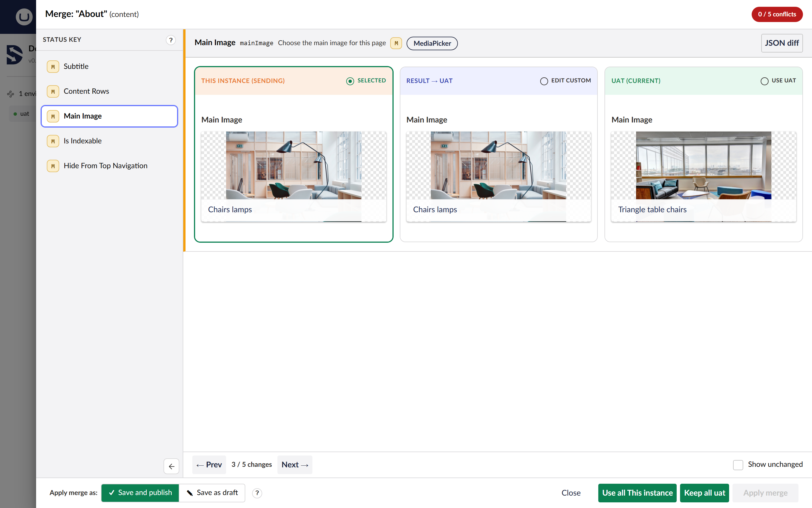
Task: Click the Triangle table chairs thumbnail
Action: pos(703,176)
